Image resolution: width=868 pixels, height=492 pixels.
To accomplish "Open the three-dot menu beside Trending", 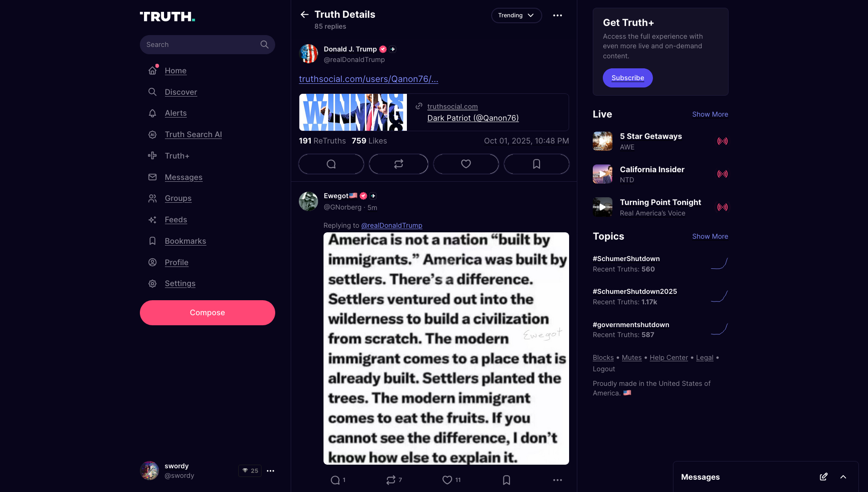I will (557, 15).
